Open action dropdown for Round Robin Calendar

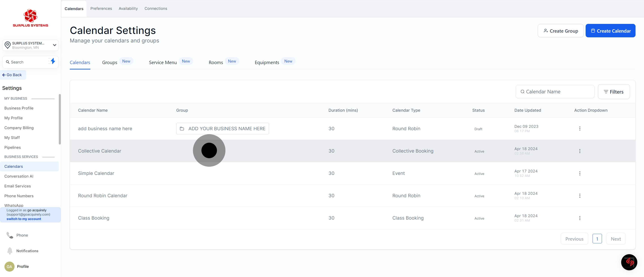(580, 196)
